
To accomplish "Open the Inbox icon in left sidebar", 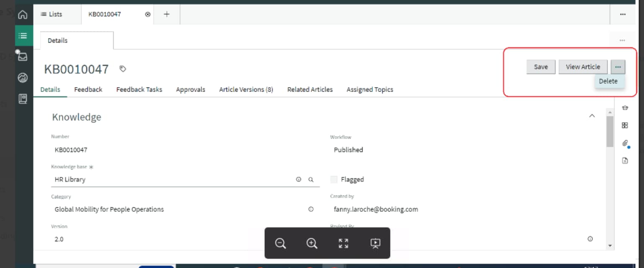I will (x=23, y=57).
